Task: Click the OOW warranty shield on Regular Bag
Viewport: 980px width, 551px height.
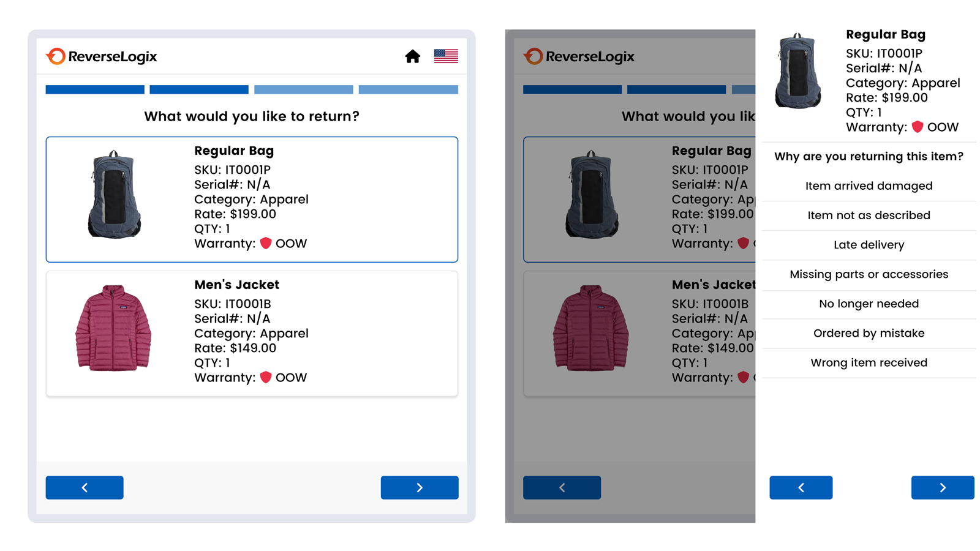Action: pos(265,242)
